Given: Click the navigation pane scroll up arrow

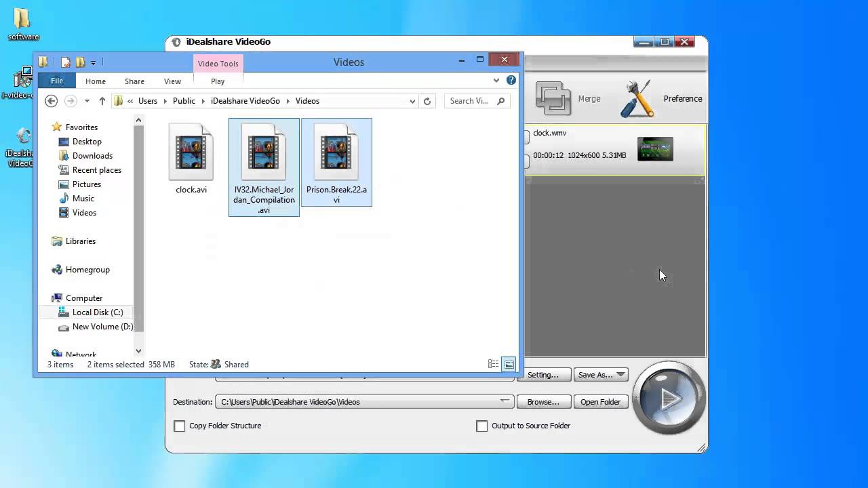Looking at the screenshot, I should pos(138,120).
